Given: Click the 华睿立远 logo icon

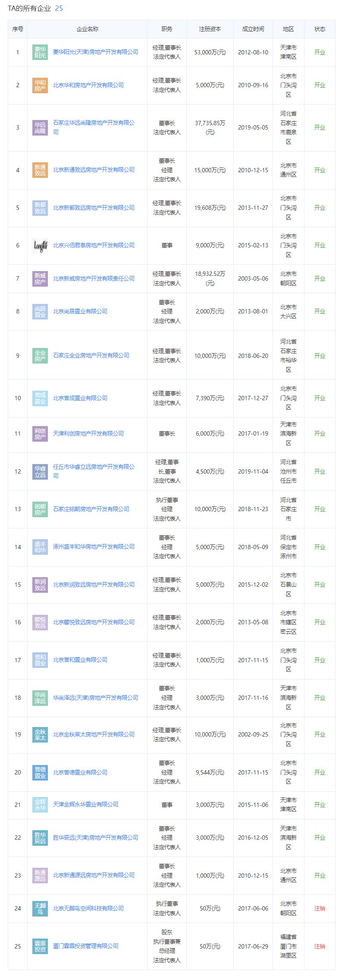Looking at the screenshot, I should pos(40,471).
